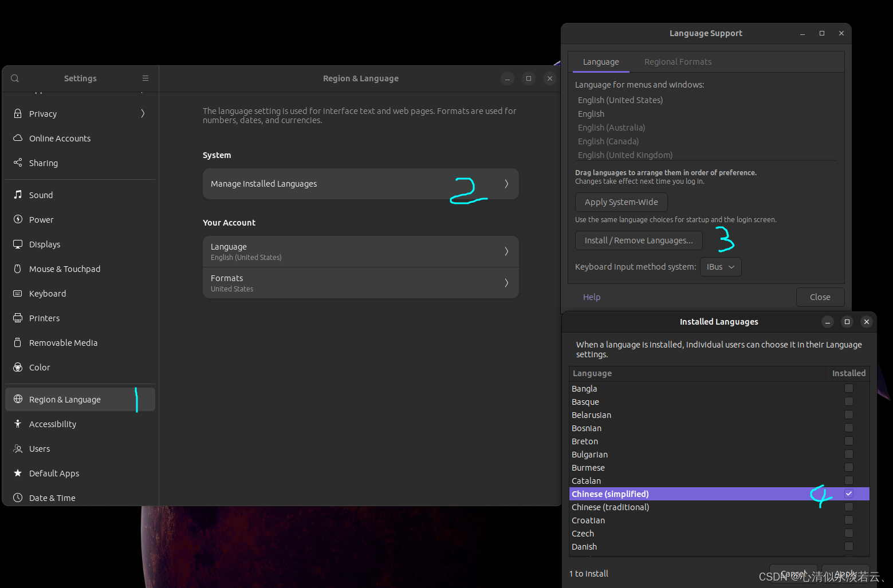Click Help in Language Support window

tap(592, 297)
